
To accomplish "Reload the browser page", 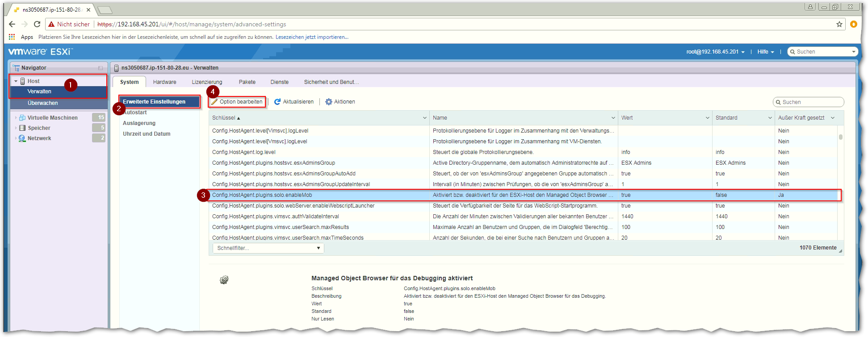I will (37, 25).
